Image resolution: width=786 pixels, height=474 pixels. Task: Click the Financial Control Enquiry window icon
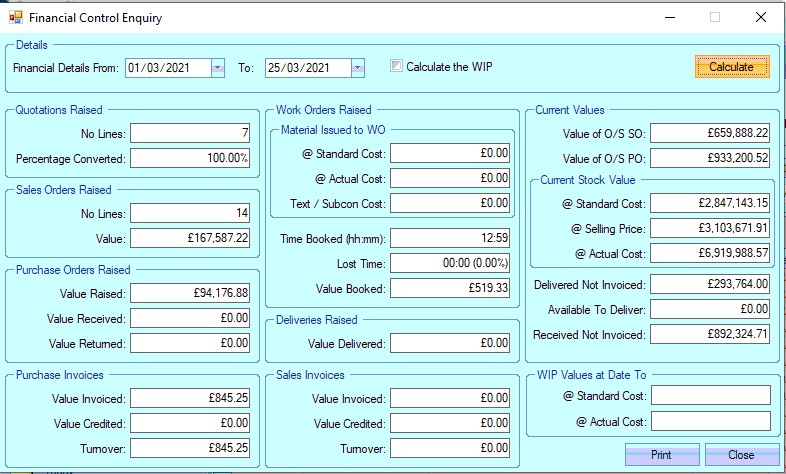pyautogui.click(x=15, y=18)
